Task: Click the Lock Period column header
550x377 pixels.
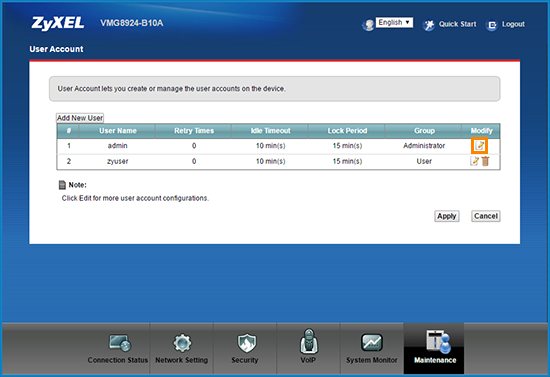Action: [x=347, y=131]
